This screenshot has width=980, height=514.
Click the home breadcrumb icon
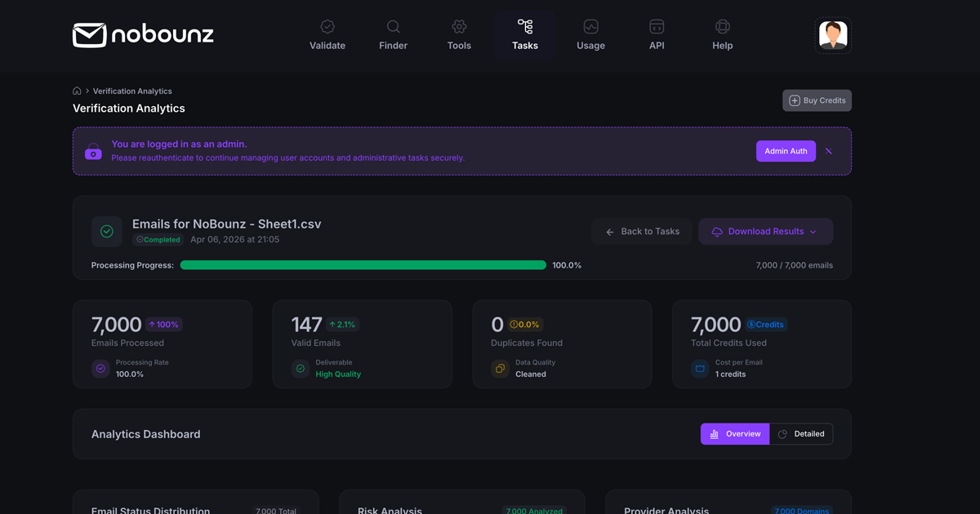[x=77, y=91]
